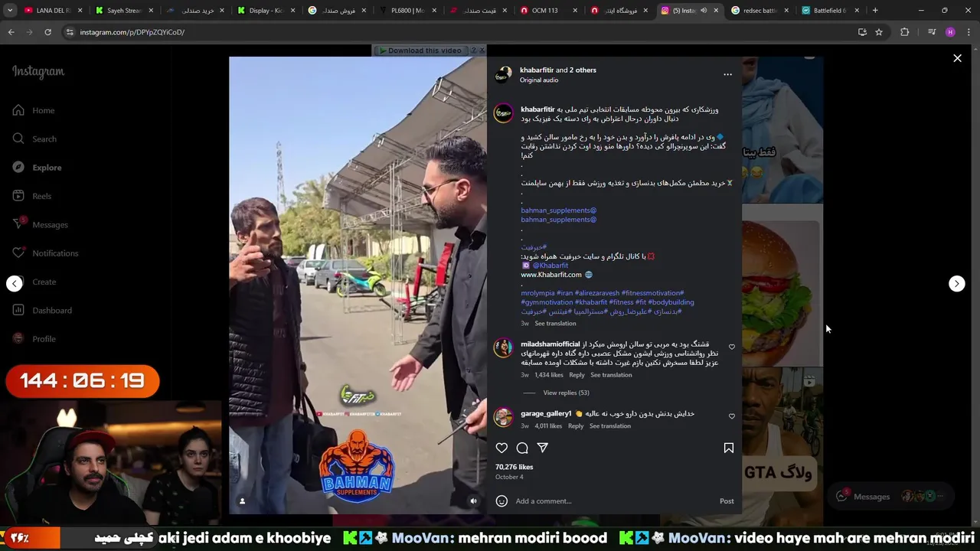This screenshot has width=980, height=551.
Task: Reply to miladshamiofficial's comment
Action: (577, 375)
